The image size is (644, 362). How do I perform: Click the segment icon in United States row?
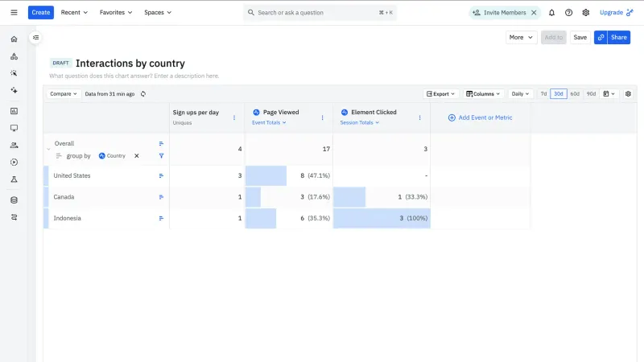(161, 175)
